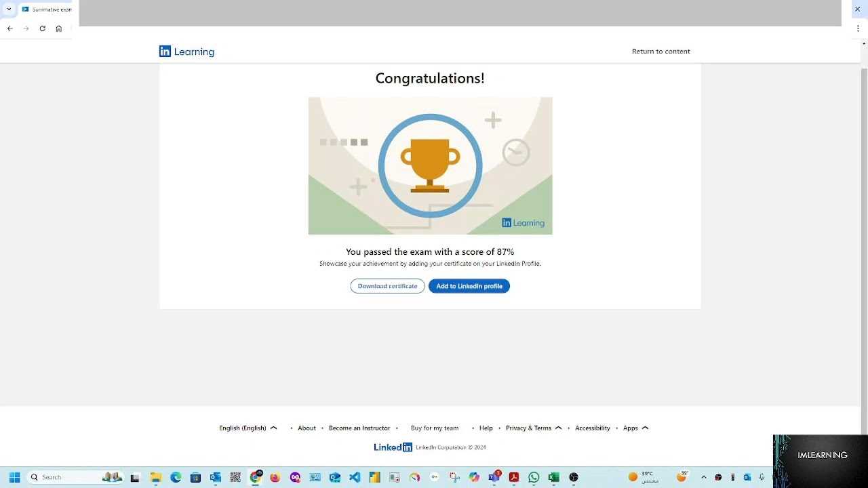
Task: Open WhatsApp from the taskbar
Action: [534, 477]
